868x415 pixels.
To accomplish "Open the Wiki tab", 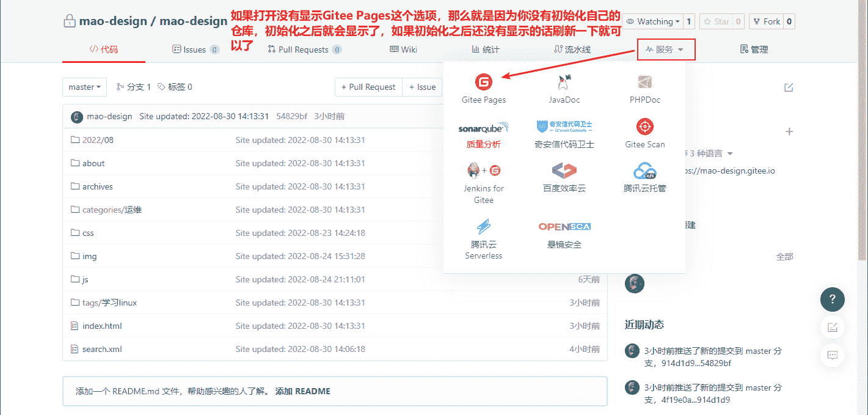I will [x=403, y=50].
